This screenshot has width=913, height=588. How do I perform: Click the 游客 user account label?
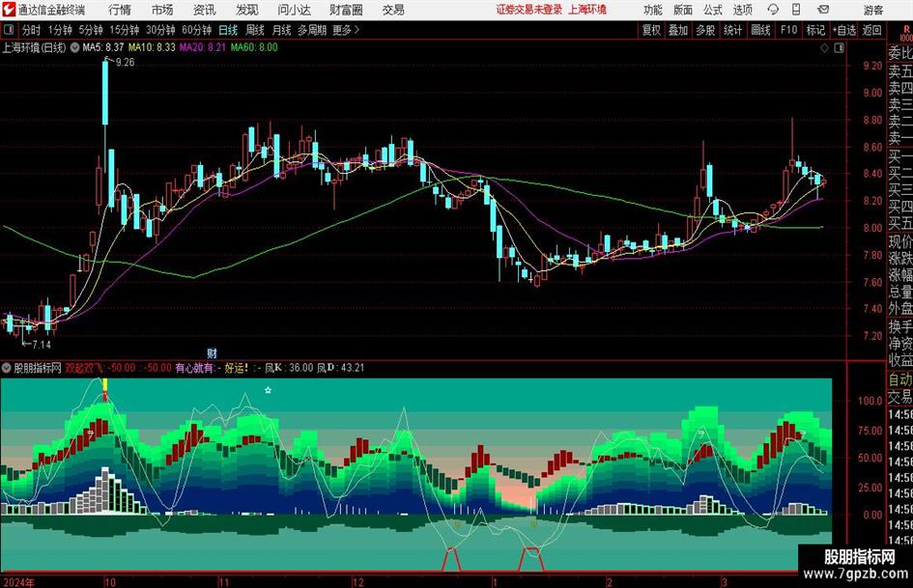click(873, 10)
